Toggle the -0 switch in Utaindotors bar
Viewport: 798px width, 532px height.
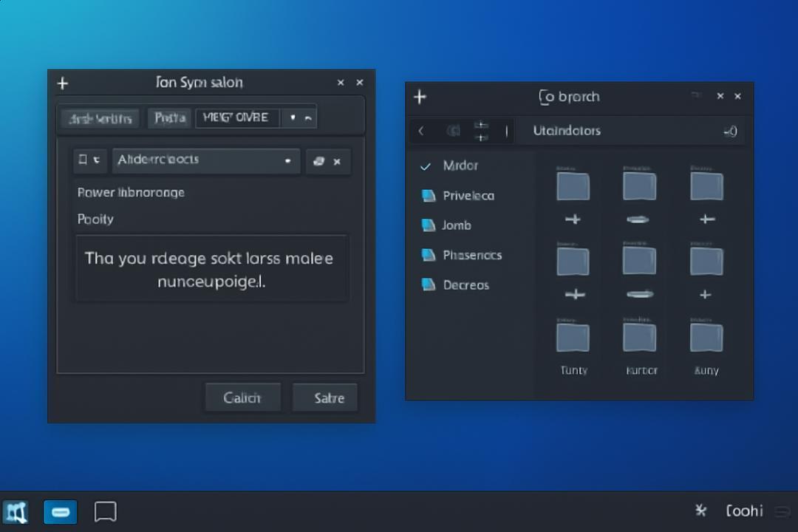(730, 132)
